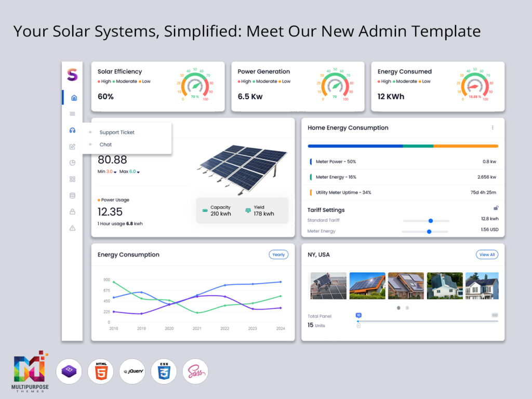This screenshot has width=532, height=399.
Task: Click the Home icon in the sidebar
Action: [73, 98]
